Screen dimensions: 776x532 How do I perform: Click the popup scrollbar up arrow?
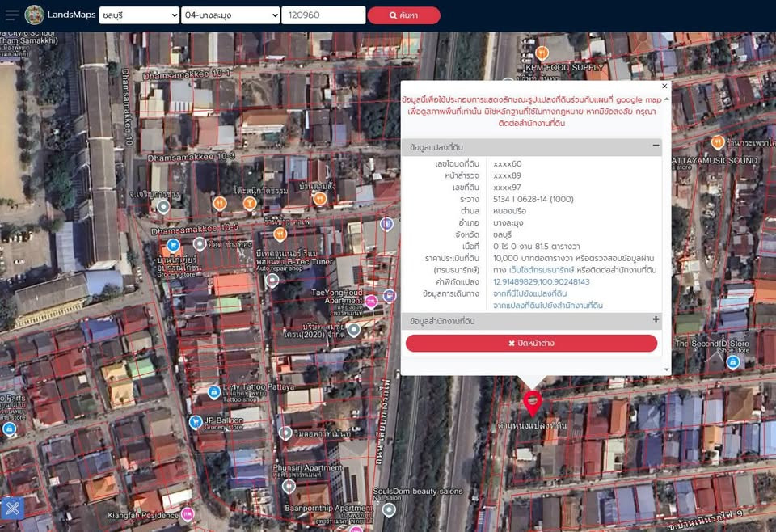point(667,99)
